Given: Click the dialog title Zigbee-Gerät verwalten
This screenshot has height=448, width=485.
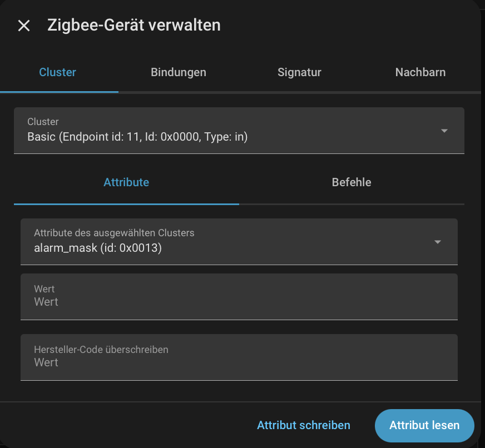Looking at the screenshot, I should [134, 25].
